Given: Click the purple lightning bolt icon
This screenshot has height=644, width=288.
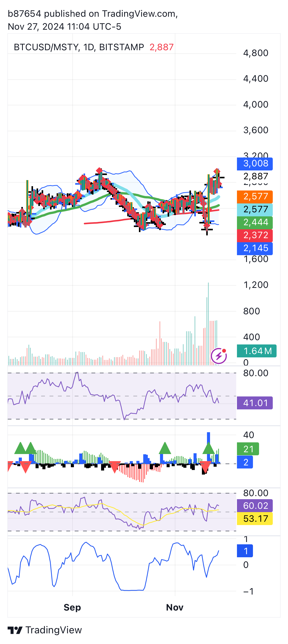Looking at the screenshot, I should click(219, 356).
